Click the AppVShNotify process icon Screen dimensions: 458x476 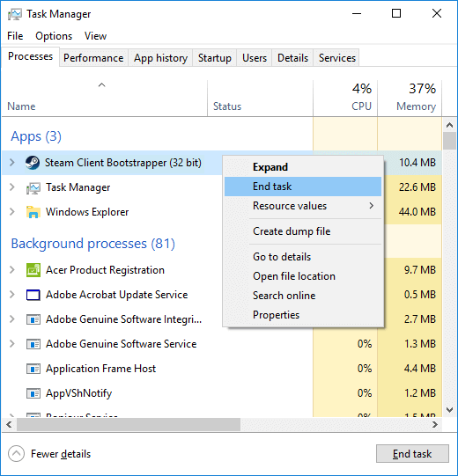pyautogui.click(x=33, y=393)
